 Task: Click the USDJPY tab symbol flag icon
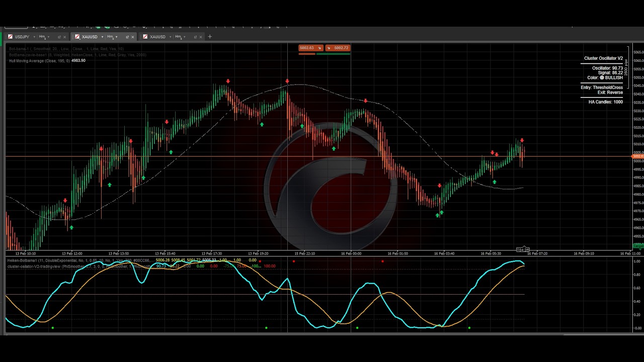pos(10,37)
